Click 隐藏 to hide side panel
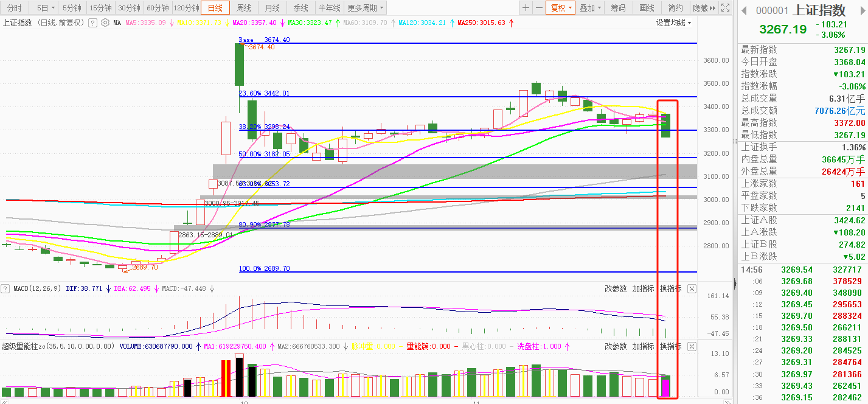The width and height of the screenshot is (868, 404). tap(703, 8)
